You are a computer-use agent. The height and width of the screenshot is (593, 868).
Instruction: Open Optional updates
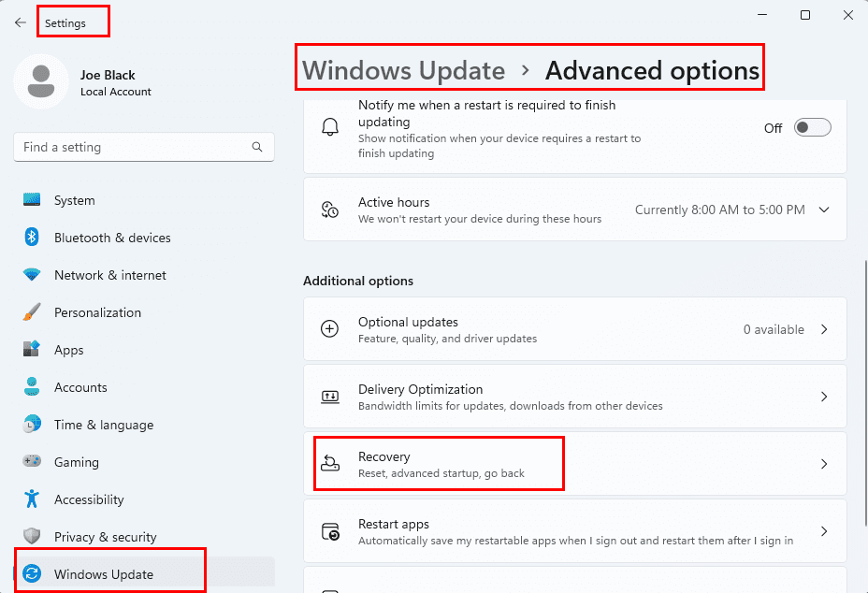click(x=574, y=329)
